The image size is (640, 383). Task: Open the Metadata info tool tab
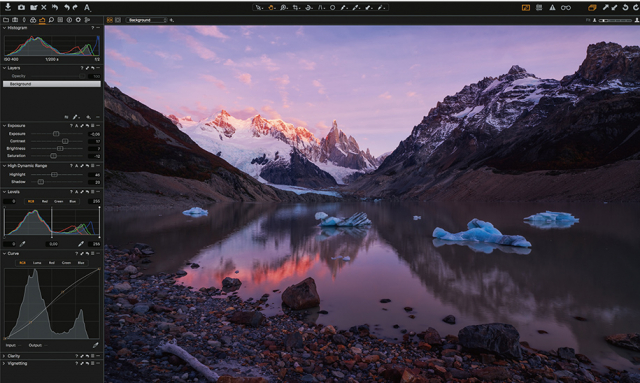click(x=69, y=20)
